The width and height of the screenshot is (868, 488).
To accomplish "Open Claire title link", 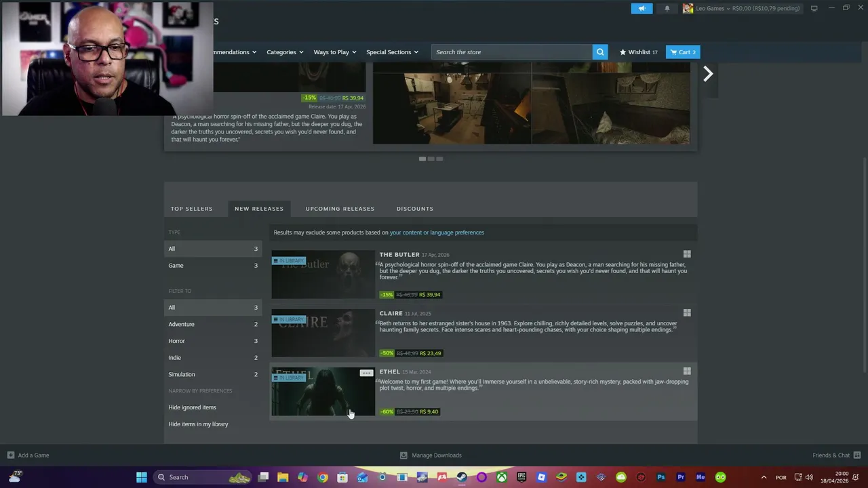I will coord(391,313).
